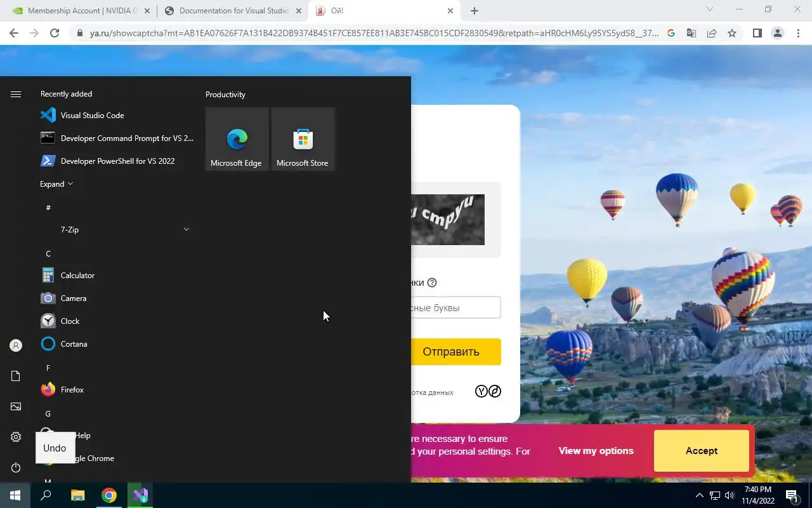Screen dimensions: 812x508
Task: Click the captcha text input field
Action: pyautogui.click(x=456, y=308)
